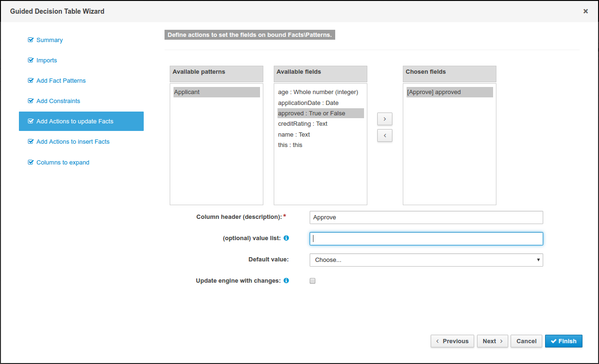Enable Update engine with changes checkbox
The height and width of the screenshot is (364, 599).
[x=313, y=281]
